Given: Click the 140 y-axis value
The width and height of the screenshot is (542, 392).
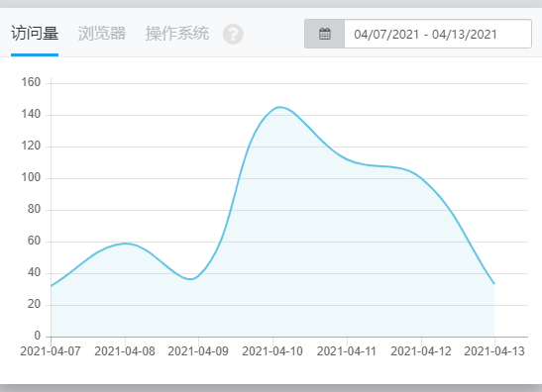Looking at the screenshot, I should [x=31, y=114].
